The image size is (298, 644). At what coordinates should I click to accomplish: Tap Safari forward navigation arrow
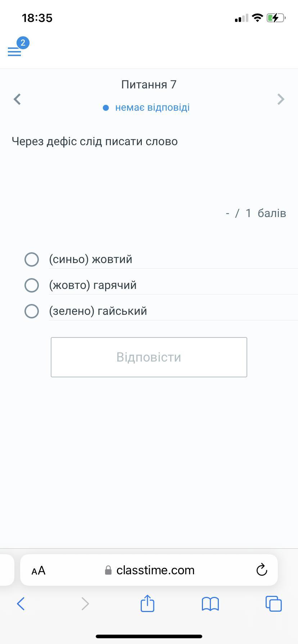85,604
